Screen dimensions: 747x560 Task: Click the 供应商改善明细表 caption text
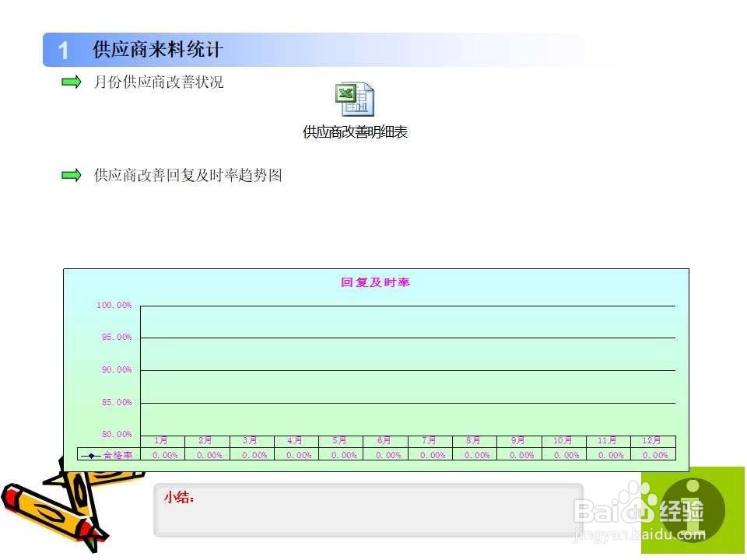click(x=355, y=132)
